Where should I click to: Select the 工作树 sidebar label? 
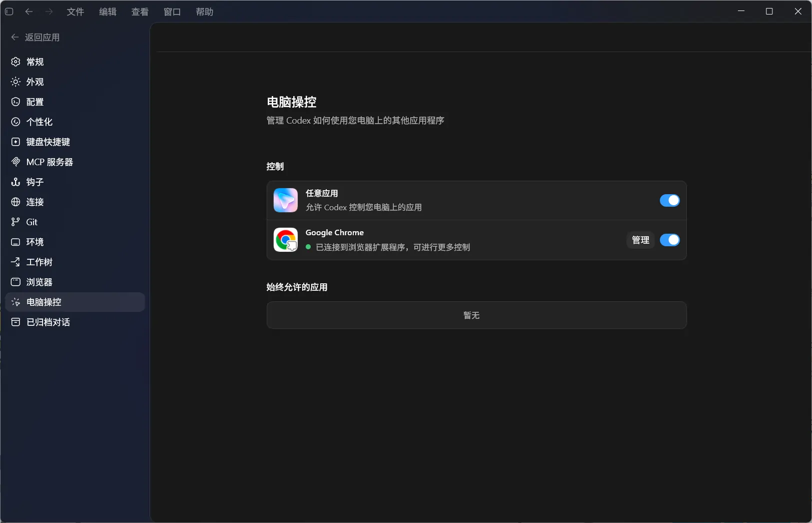(40, 262)
